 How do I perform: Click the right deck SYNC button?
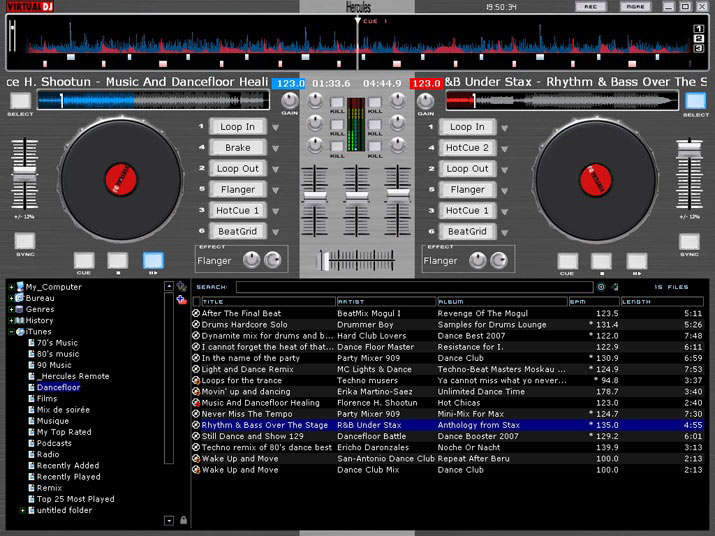coord(689,242)
